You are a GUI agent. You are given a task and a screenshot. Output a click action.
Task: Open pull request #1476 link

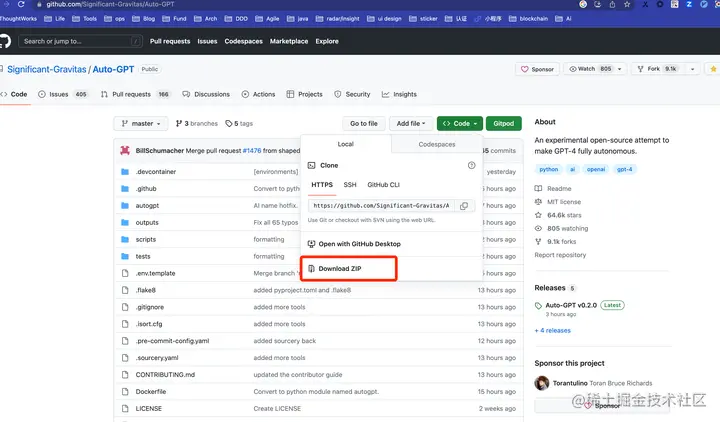tap(252, 151)
